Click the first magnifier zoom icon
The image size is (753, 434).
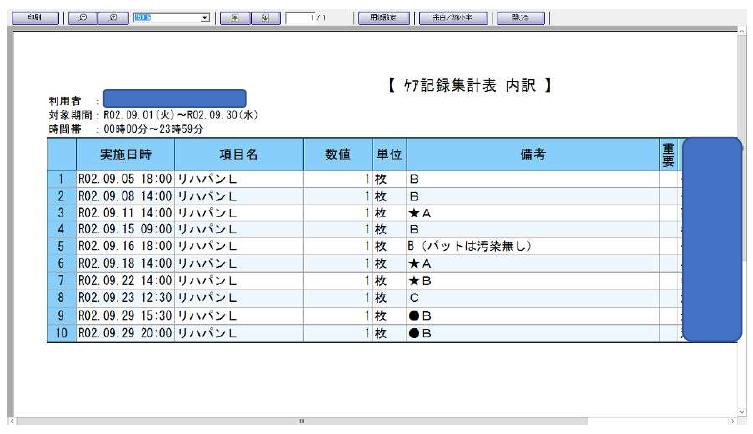pyautogui.click(x=83, y=18)
